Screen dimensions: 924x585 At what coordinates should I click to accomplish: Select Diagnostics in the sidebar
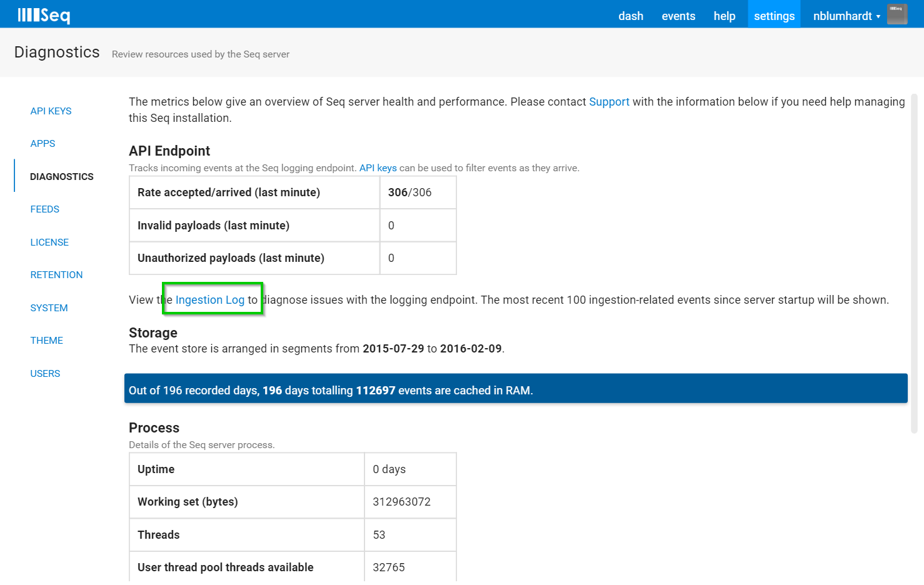pyautogui.click(x=61, y=176)
